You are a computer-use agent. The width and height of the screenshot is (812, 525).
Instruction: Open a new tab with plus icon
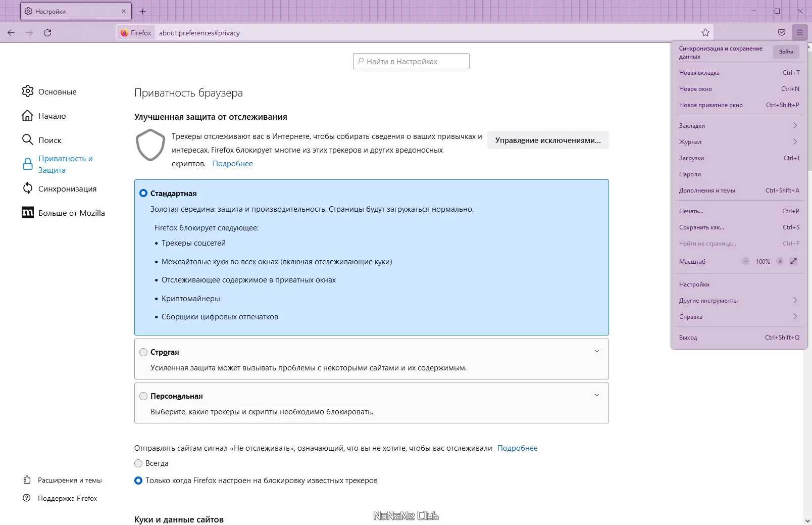143,11
